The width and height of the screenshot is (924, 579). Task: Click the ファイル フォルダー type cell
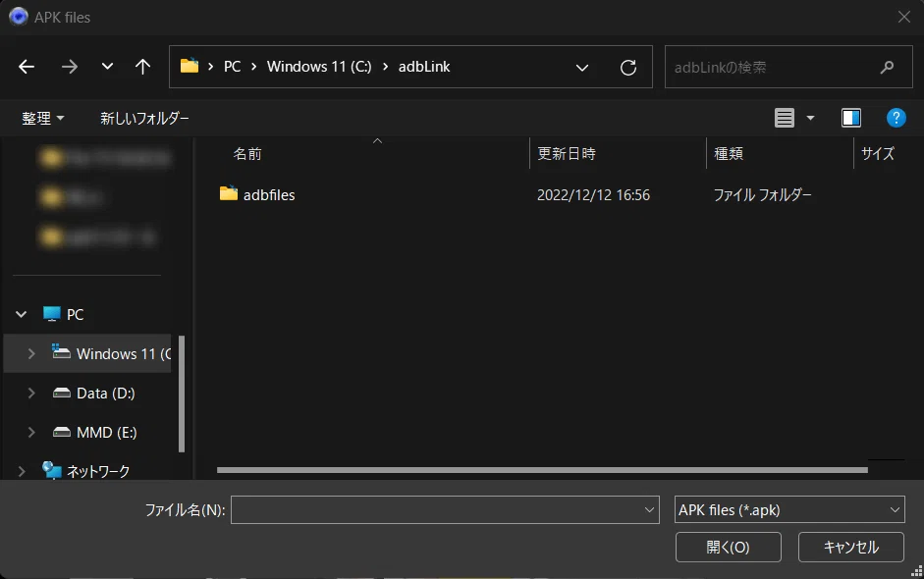(x=763, y=195)
